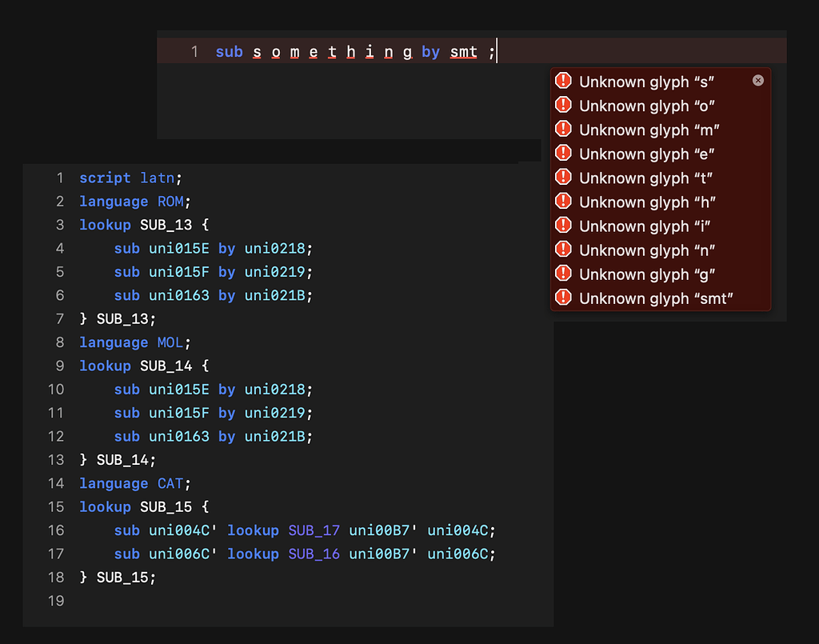819x644 pixels.
Task: Click the "language CAT;" statement
Action: coord(135,483)
